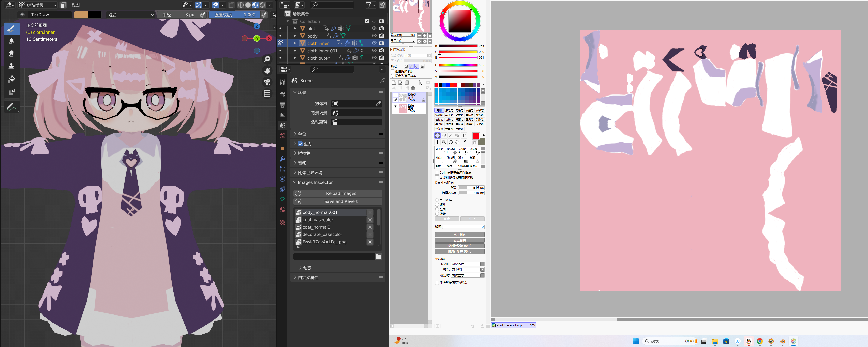Click the viewport zoom magnifier gizmo

tap(267, 59)
